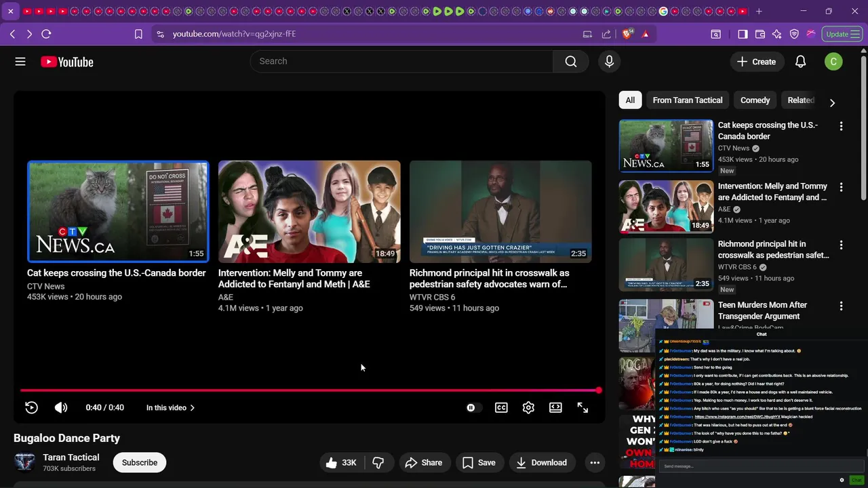Open the notifications bell
The image size is (868, 488).
click(800, 62)
